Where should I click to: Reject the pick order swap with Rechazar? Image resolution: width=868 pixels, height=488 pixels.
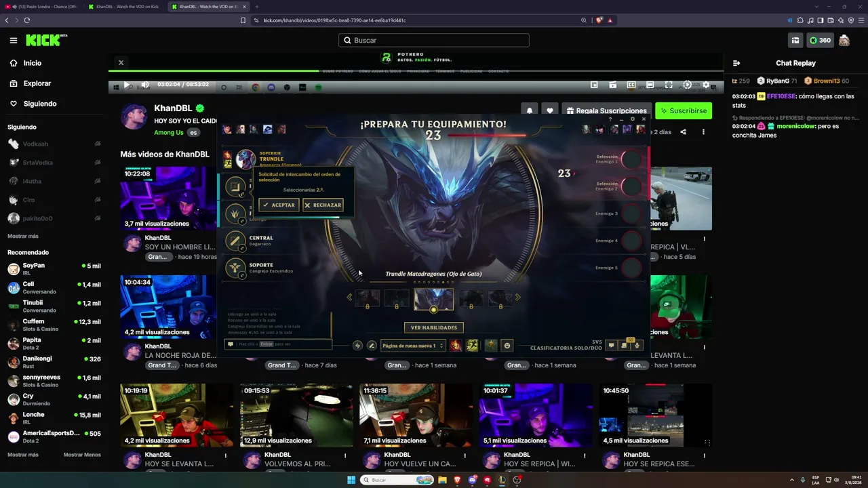coord(323,205)
